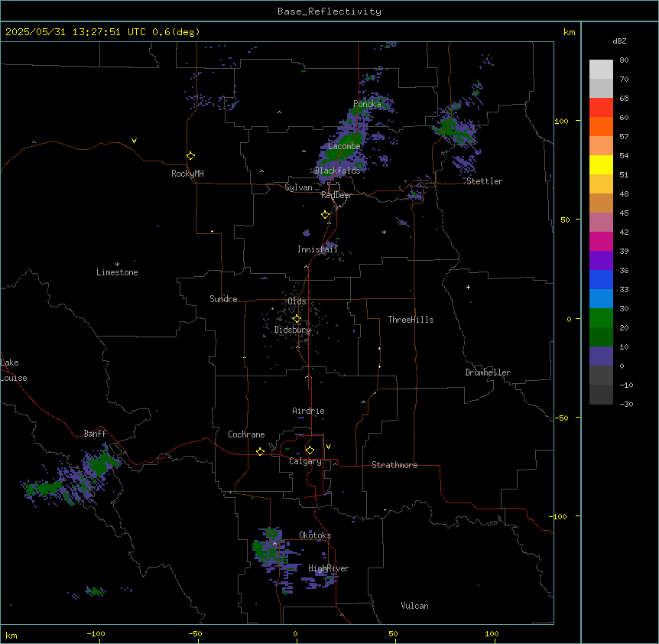Image resolution: width=659 pixels, height=644 pixels.
Task: Select the lightest gray 80 dBZ swatch
Action: coord(601,69)
